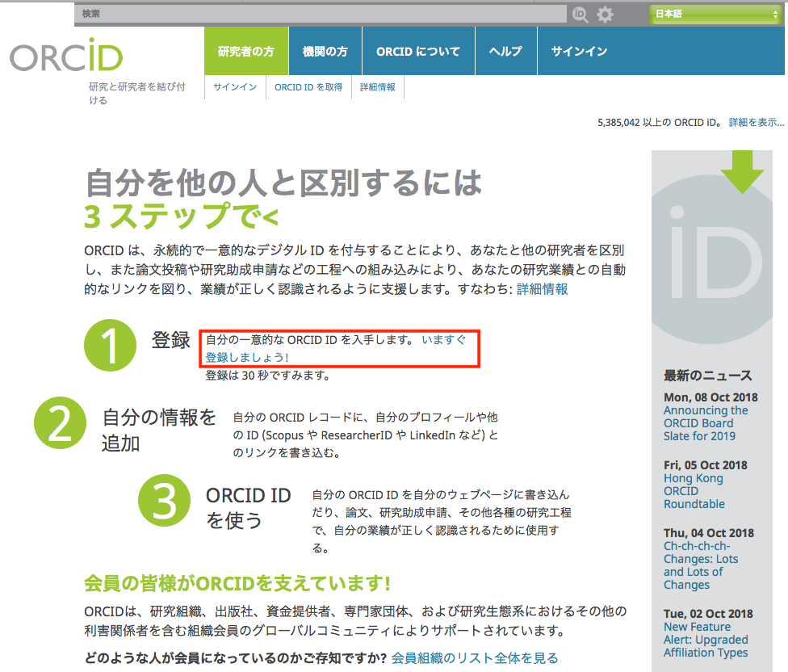Open the search settings gear icon
The width and height of the screenshot is (788, 672).
(605, 15)
